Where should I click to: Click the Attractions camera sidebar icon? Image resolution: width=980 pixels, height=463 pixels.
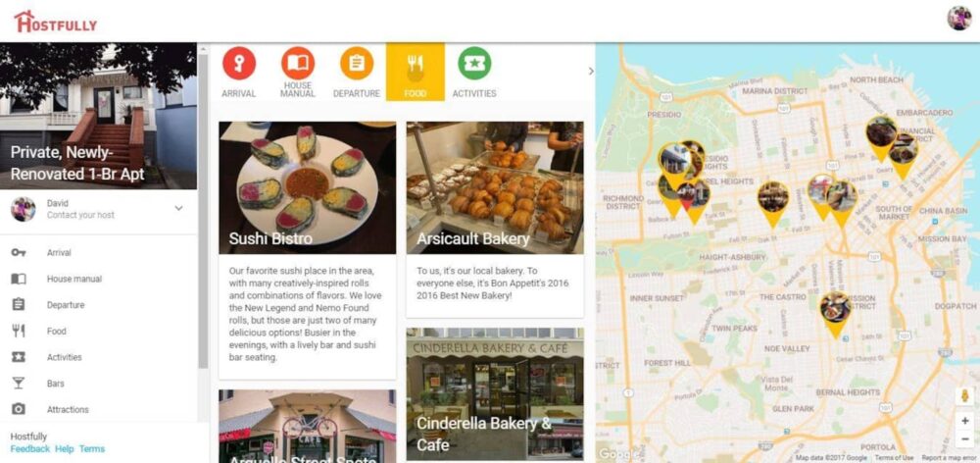click(x=19, y=409)
